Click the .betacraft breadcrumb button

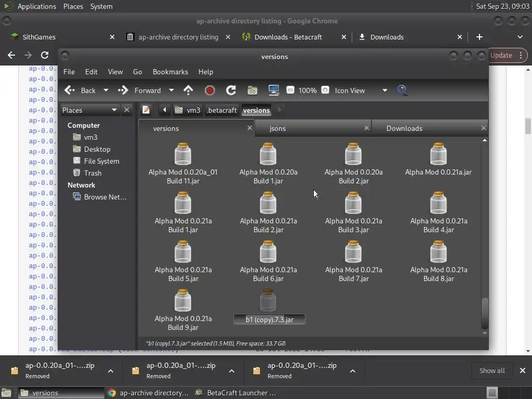(222, 110)
